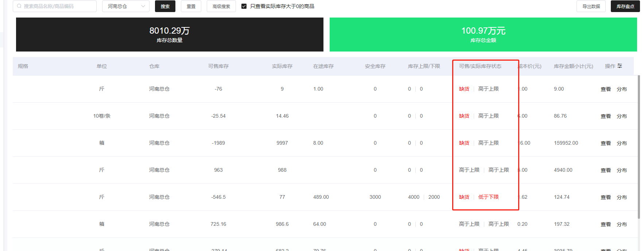Toggle 只查看实际库存大于0的商品 checkbox

click(x=244, y=6)
